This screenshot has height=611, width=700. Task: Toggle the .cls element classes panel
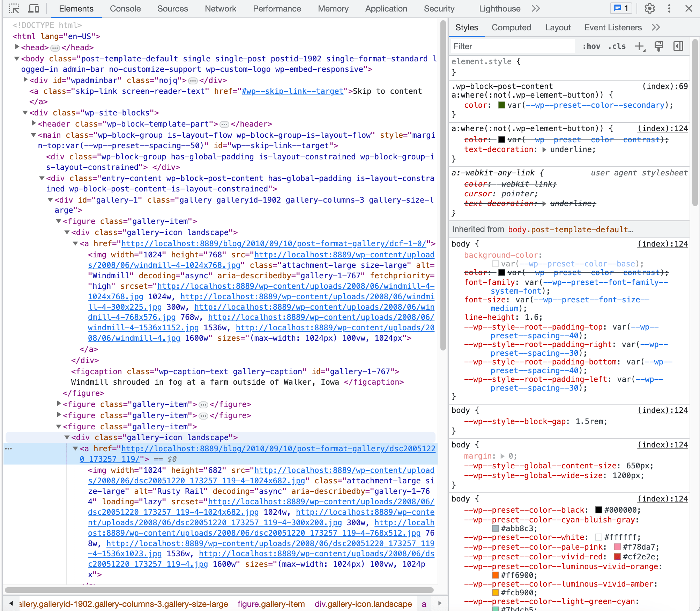(617, 46)
